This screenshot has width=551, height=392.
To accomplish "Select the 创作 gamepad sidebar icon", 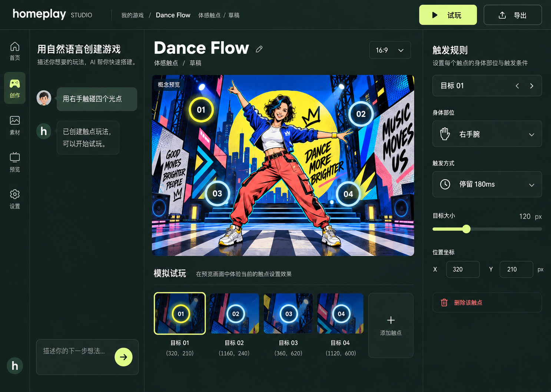I will (15, 88).
